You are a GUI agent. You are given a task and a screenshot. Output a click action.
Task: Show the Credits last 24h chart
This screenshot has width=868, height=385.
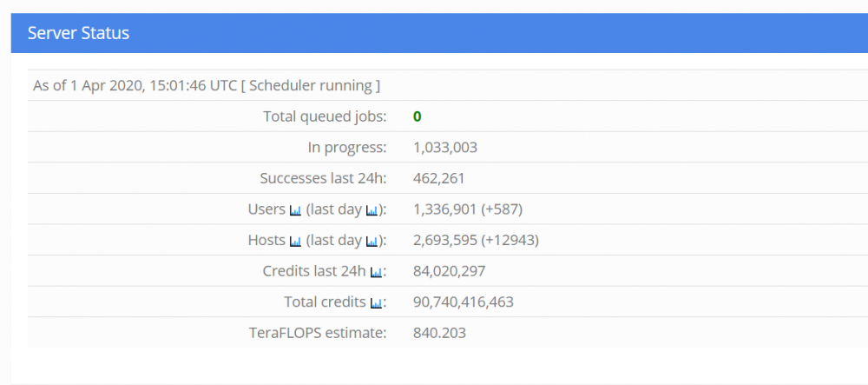377,272
